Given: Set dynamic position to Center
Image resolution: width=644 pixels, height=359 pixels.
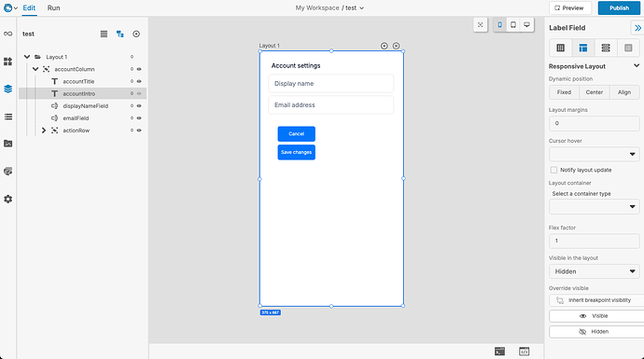Looking at the screenshot, I should 595,92.
